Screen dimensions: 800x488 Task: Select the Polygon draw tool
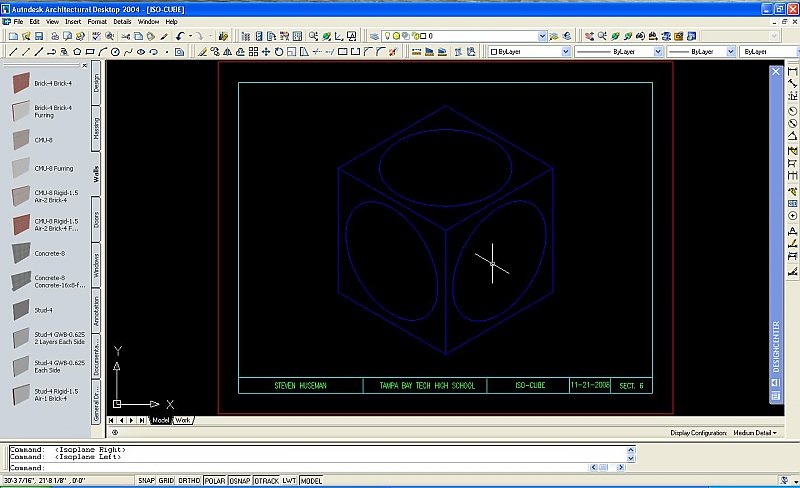[x=77, y=52]
